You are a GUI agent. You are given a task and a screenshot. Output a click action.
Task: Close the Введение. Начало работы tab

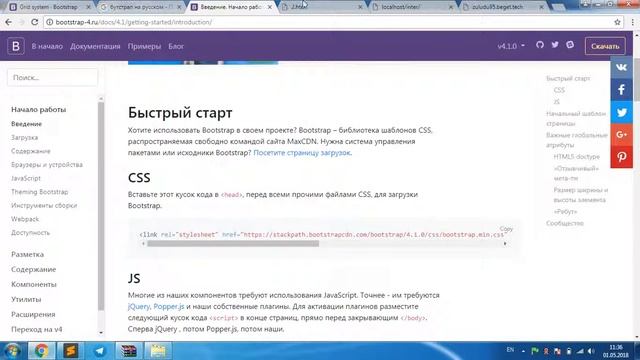coord(269,7)
